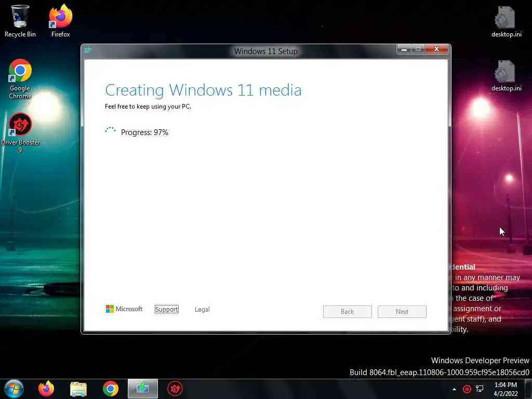Launch Chrome from the taskbar
Image resolution: width=532 pixels, height=399 pixels.
coord(111,389)
